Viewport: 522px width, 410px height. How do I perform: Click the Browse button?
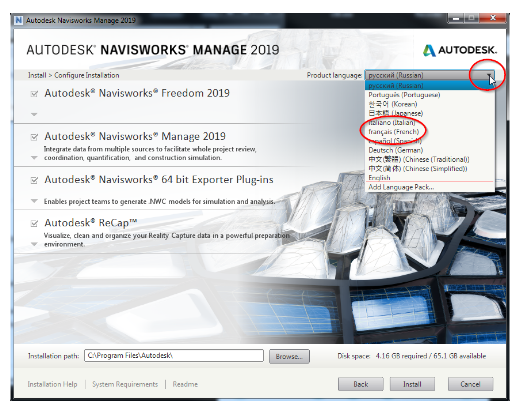[x=289, y=356]
